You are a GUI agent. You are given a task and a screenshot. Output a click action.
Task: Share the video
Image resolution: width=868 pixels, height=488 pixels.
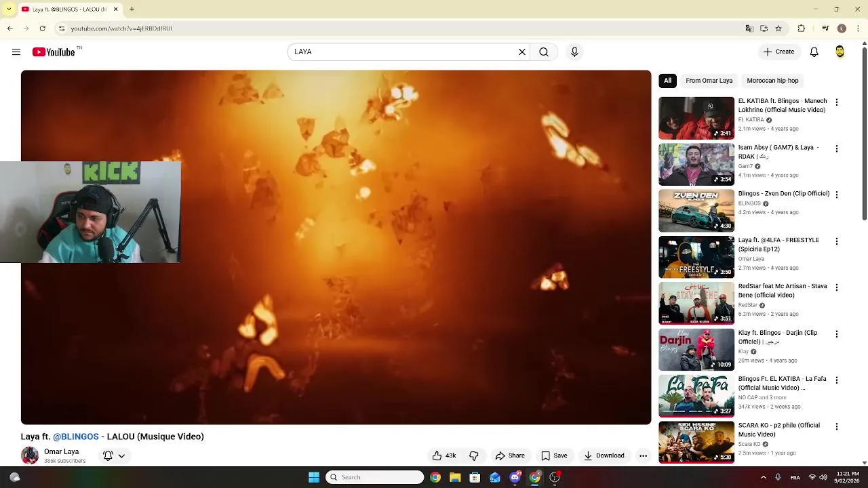click(x=510, y=455)
